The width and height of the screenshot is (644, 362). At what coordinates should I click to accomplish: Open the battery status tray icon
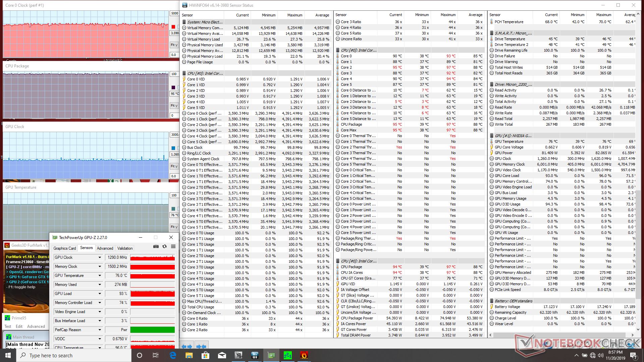584,355
